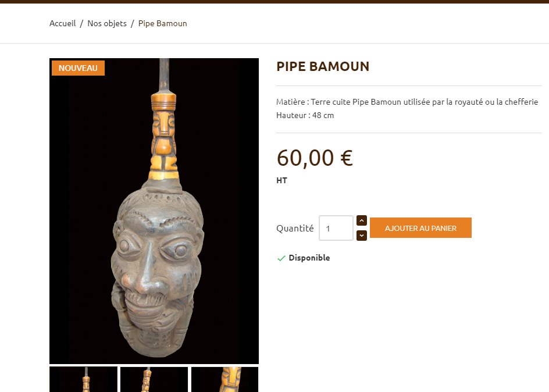Viewport: 549px width, 392px height.
Task: Increase quantity with the up arrow
Action: coord(361,220)
